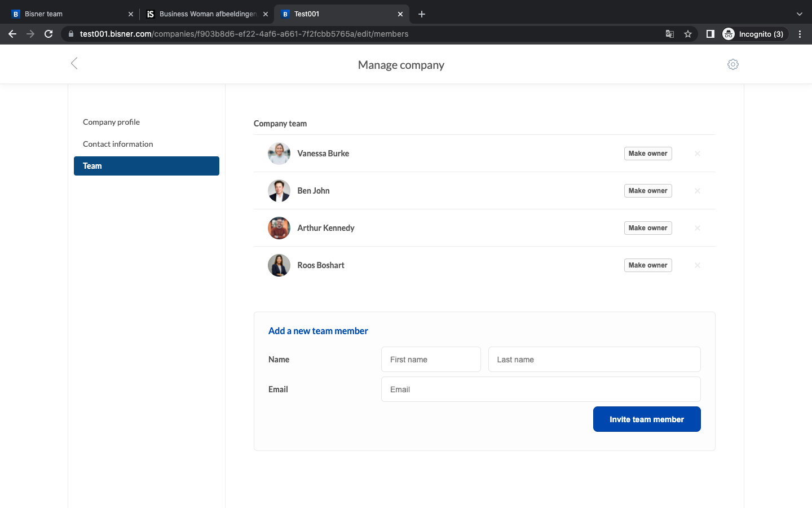This screenshot has height=508, width=812.
Task: Remove Roos Boshart with the X icon
Action: click(698, 265)
